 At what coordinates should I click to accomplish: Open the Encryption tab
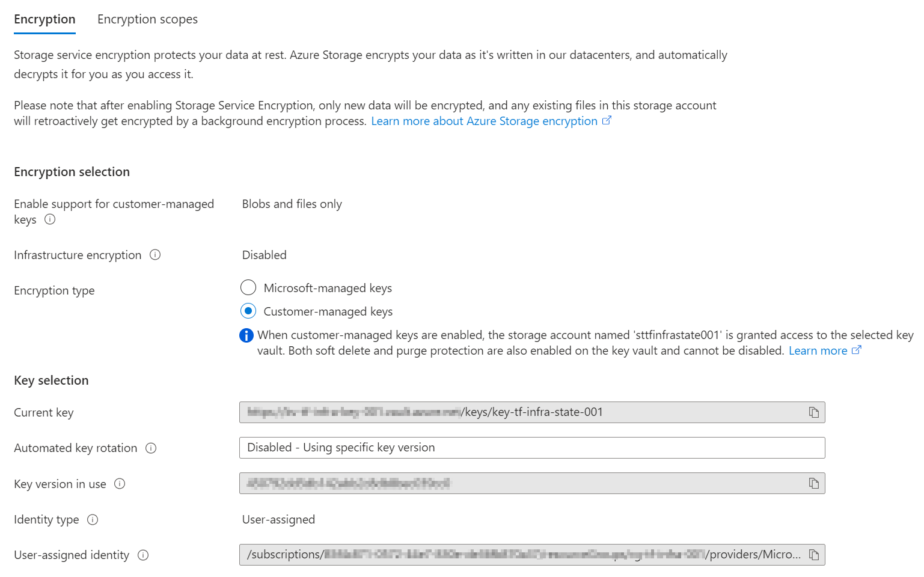(44, 19)
